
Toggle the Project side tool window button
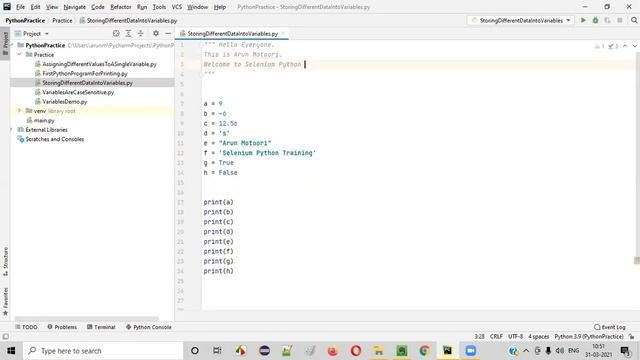click(x=5, y=43)
